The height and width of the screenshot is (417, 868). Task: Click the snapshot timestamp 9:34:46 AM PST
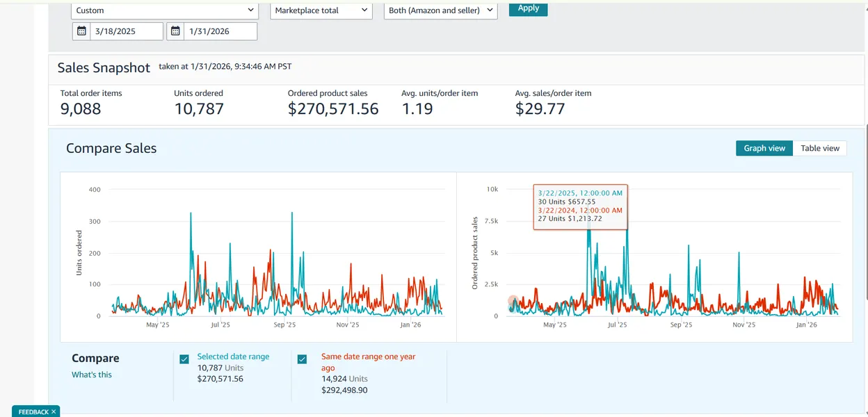259,67
